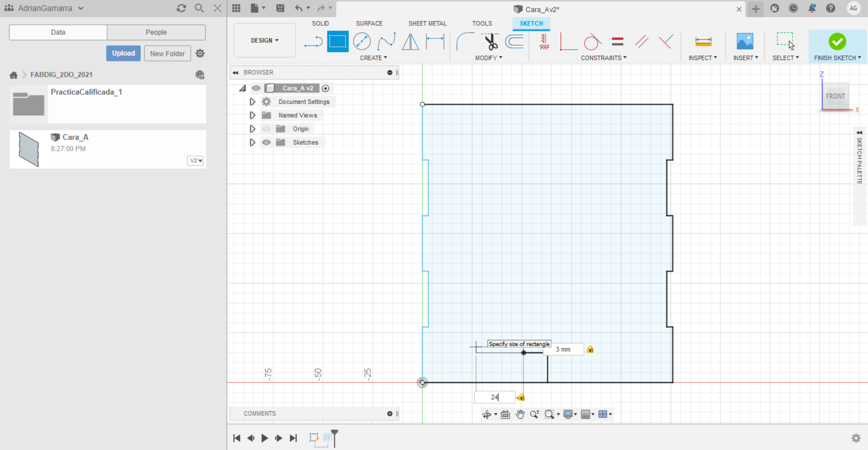The width and height of the screenshot is (868, 450).
Task: Select the Line sketch tool
Action: [x=313, y=42]
